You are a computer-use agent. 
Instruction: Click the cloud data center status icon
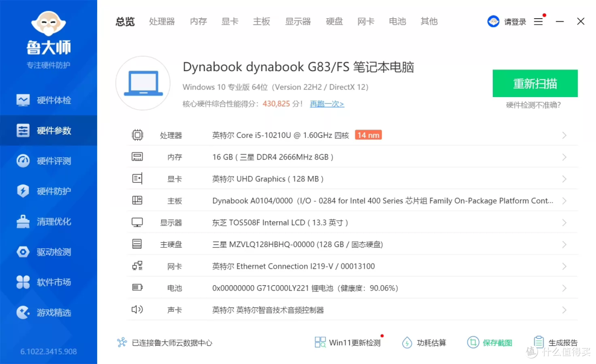point(121,342)
